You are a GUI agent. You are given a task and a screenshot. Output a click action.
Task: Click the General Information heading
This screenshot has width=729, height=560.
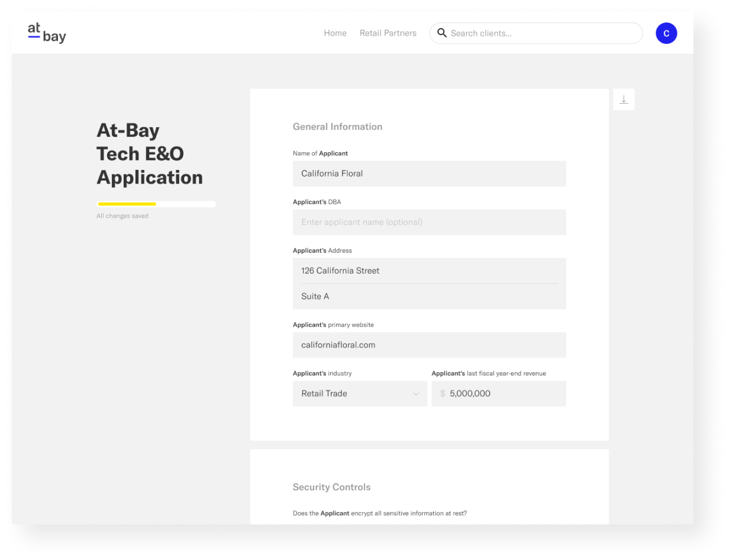pos(337,127)
